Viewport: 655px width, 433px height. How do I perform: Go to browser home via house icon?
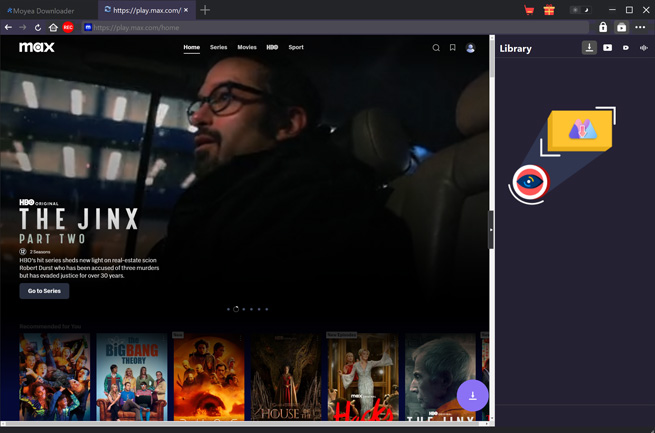click(x=53, y=28)
